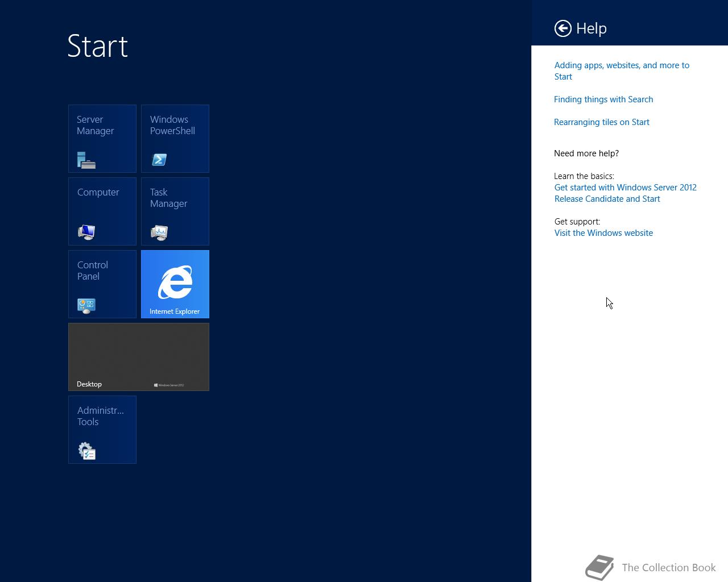
Task: Click the 'Get support:' label
Action: tap(577, 222)
